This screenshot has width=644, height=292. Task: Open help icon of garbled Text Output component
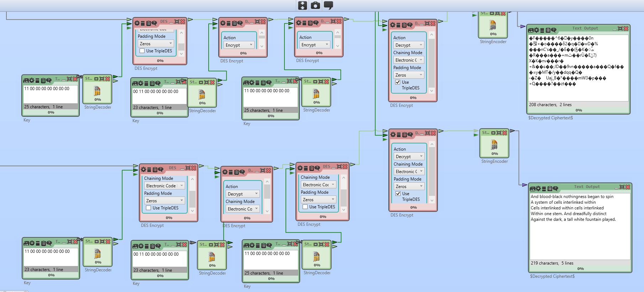pyautogui.click(x=554, y=30)
